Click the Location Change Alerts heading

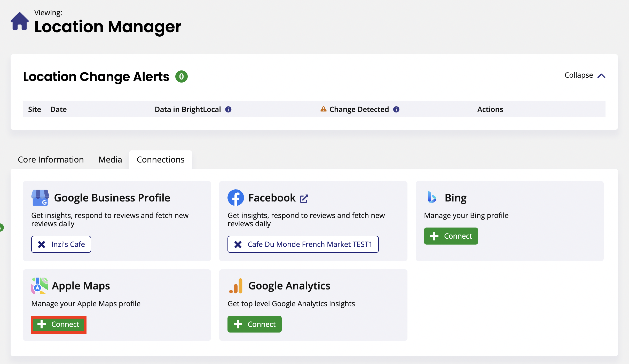click(96, 77)
